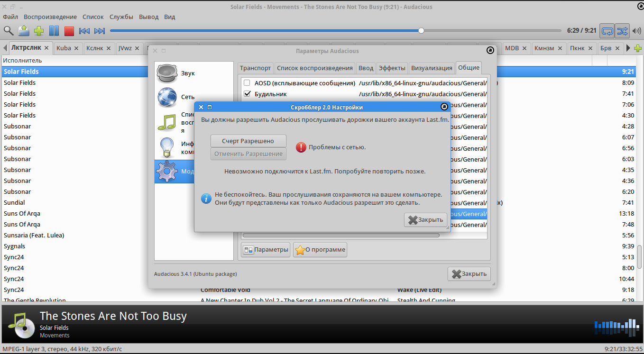Viewport: 644px width, 354px height.
Task: Open the Транспорт plugin tab
Action: (256, 68)
